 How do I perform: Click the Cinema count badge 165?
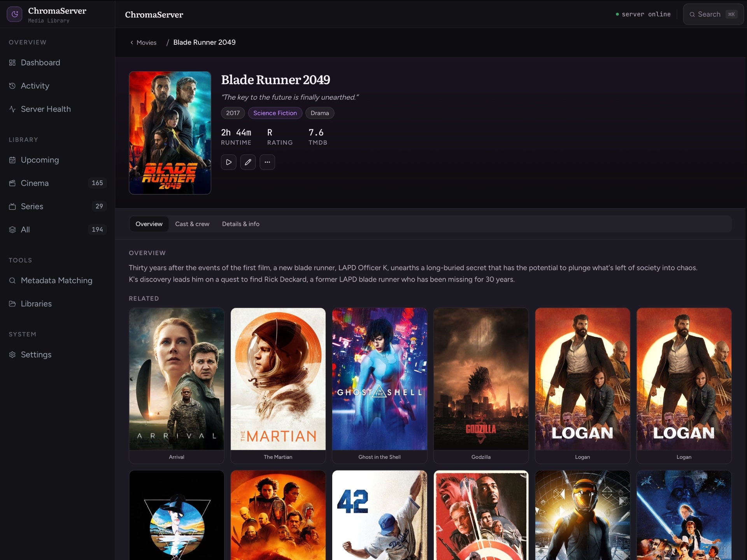click(97, 183)
